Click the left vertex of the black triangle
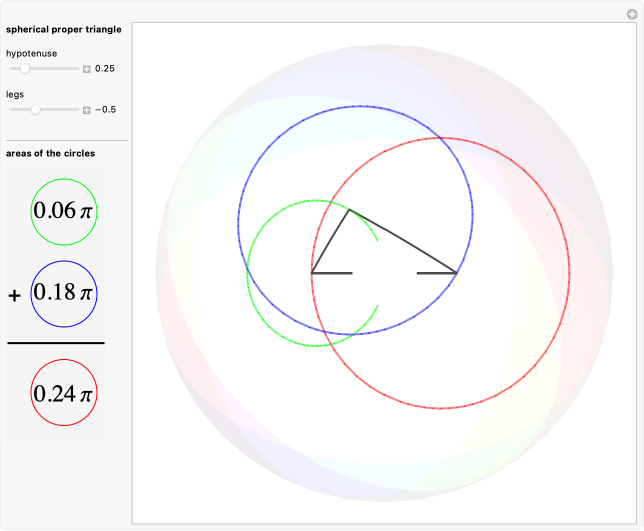The image size is (644, 531). coord(313,272)
